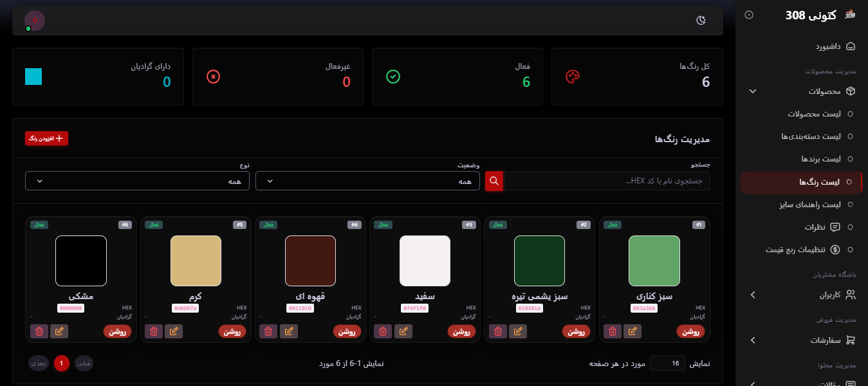Toggle روشن status for کرم
Screen dimensions: 868x386
tap(233, 331)
